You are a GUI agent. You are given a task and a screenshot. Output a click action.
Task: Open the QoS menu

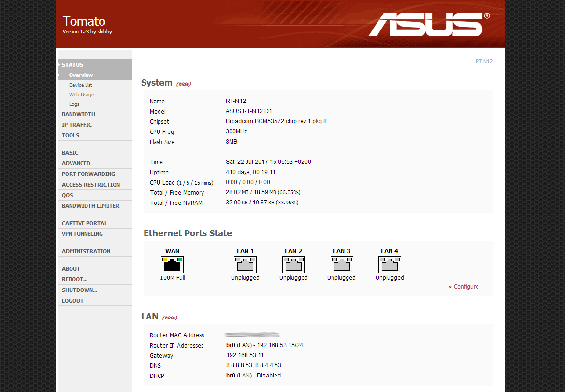95,195
